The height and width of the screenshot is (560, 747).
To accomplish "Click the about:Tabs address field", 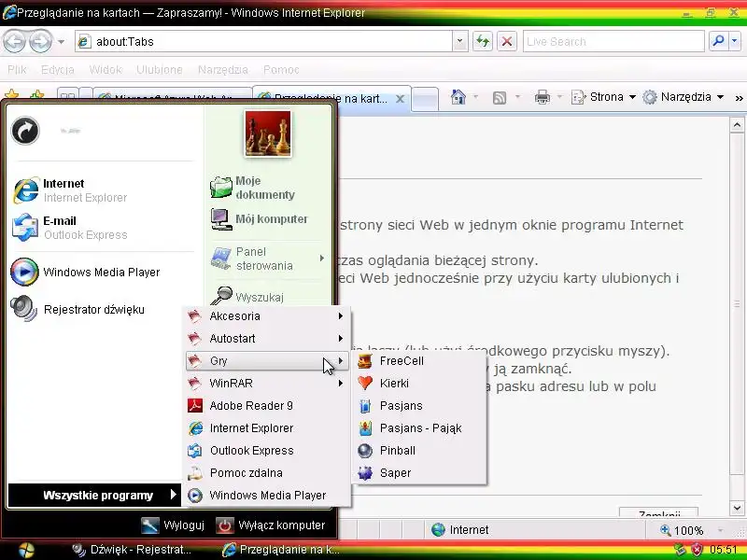I will pos(263,41).
